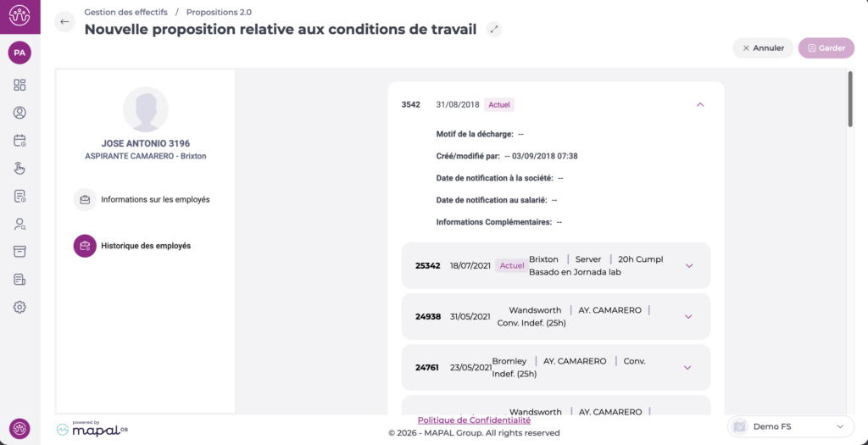Select Historique des employés tab

click(x=145, y=246)
